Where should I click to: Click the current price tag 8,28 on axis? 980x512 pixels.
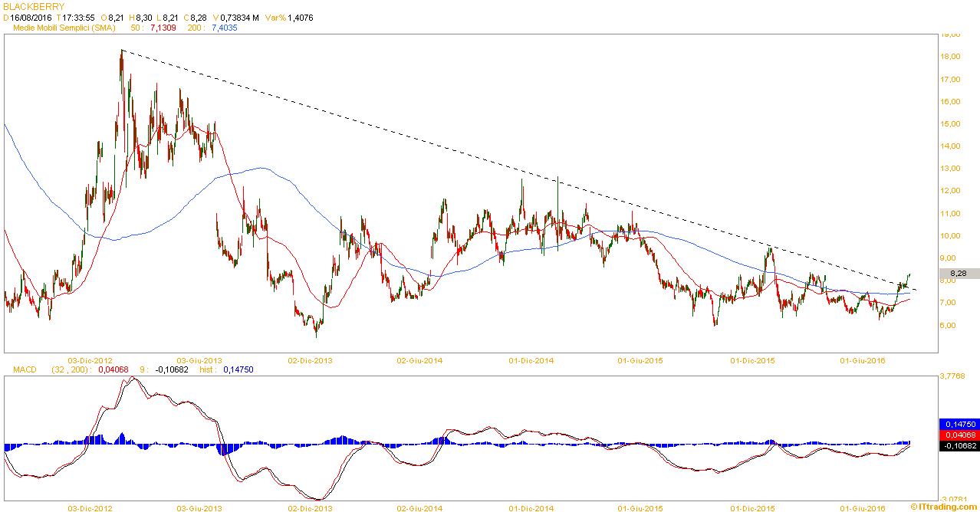956,273
